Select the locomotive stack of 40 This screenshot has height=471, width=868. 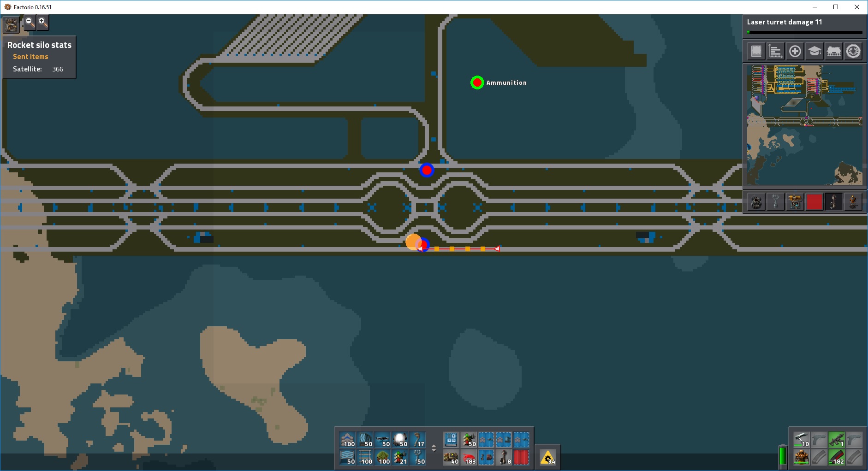pos(451,457)
